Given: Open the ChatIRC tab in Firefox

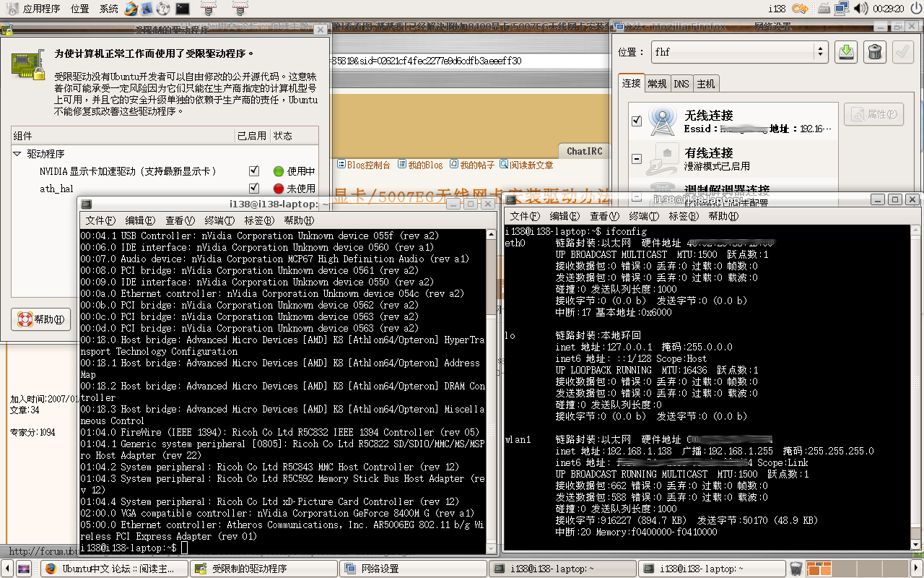Looking at the screenshot, I should 584,151.
